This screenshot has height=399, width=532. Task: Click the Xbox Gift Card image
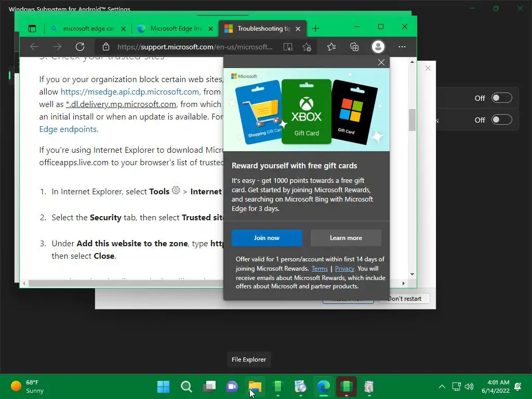click(x=307, y=112)
